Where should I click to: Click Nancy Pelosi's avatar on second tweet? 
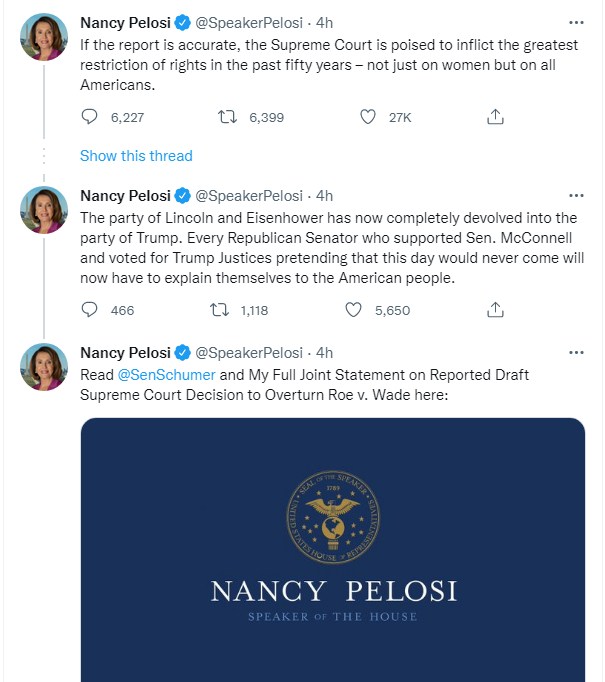[x=44, y=210]
